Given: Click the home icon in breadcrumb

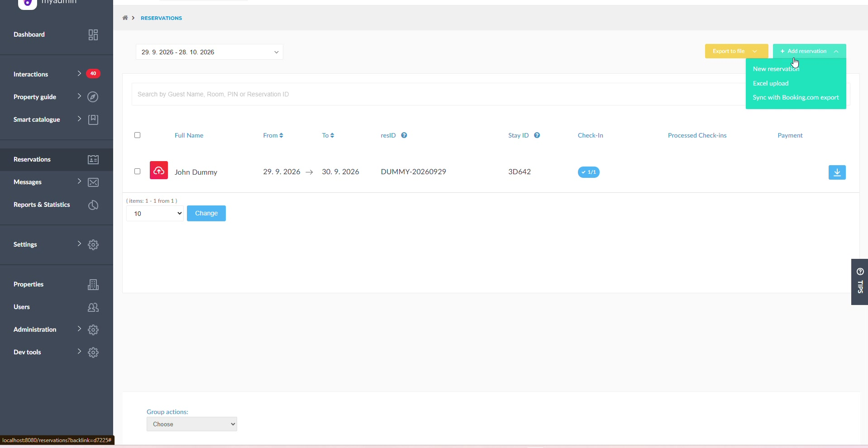Looking at the screenshot, I should 125,18.
